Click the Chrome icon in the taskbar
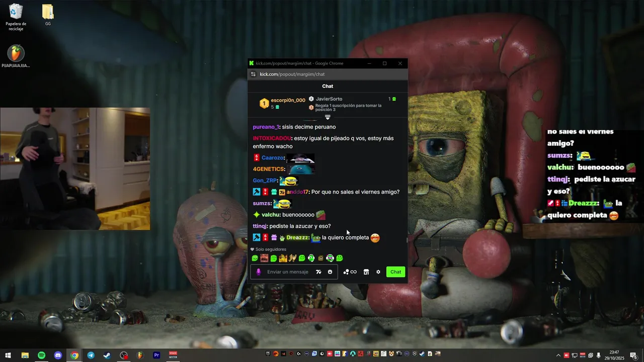The width and height of the screenshot is (644, 362). coord(74,355)
